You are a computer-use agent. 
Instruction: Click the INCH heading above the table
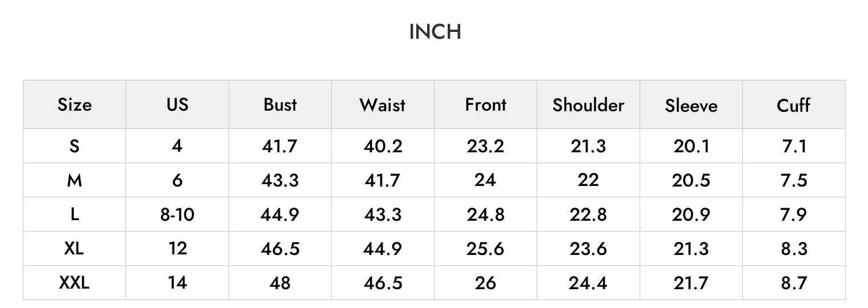tap(435, 32)
